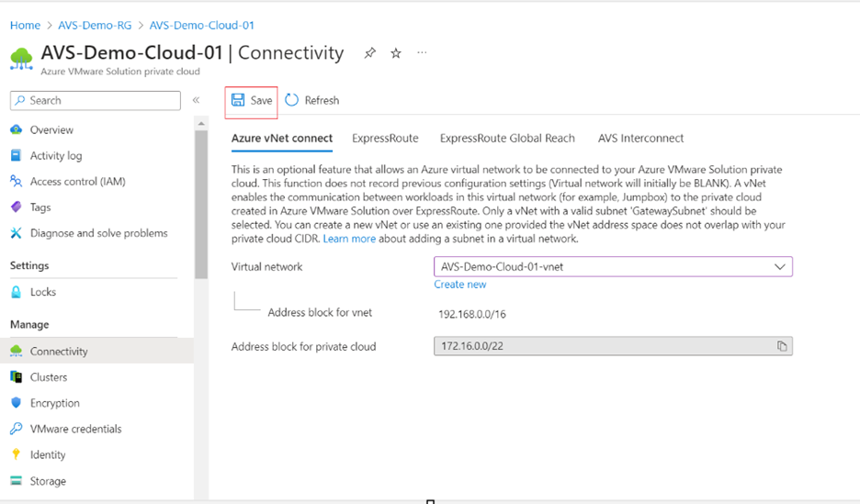Click the sidebar scrollbar thumb
860x504 pixels.
[x=201, y=204]
